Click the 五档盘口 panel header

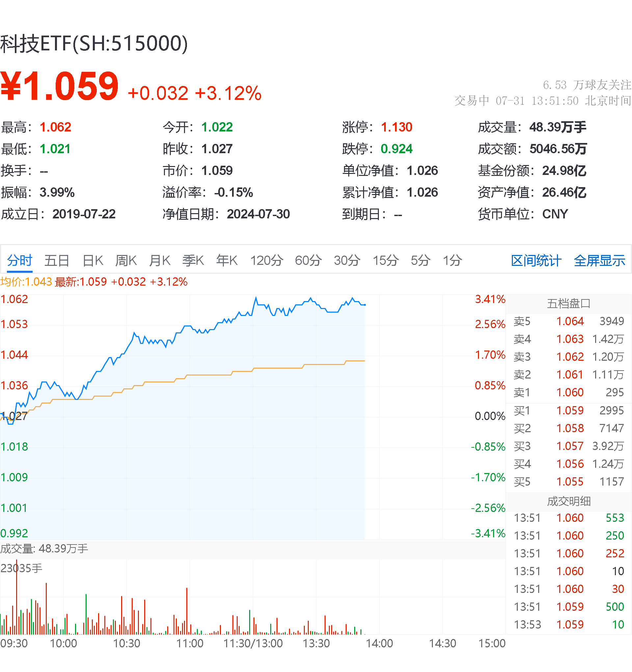568,303
